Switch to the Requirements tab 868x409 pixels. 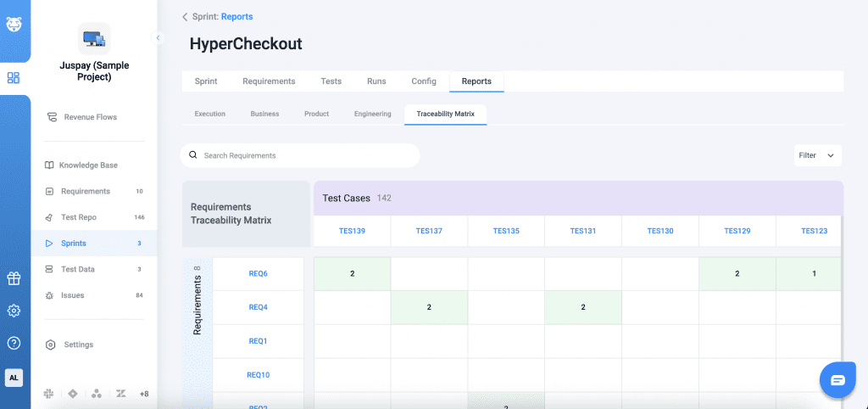point(269,81)
